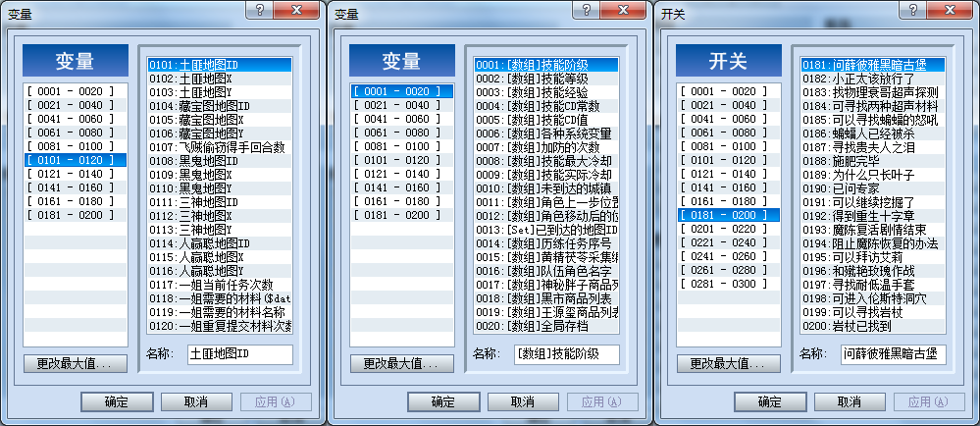Select switch 0188:施肥完毕
980x426 pixels.
click(872, 161)
